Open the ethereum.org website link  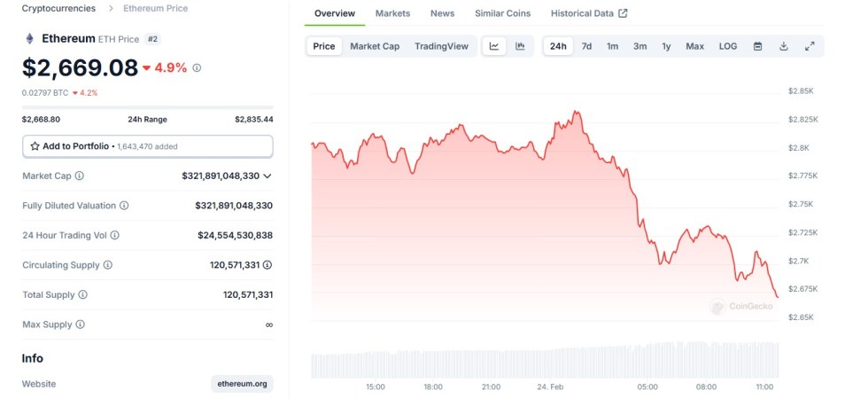242,384
